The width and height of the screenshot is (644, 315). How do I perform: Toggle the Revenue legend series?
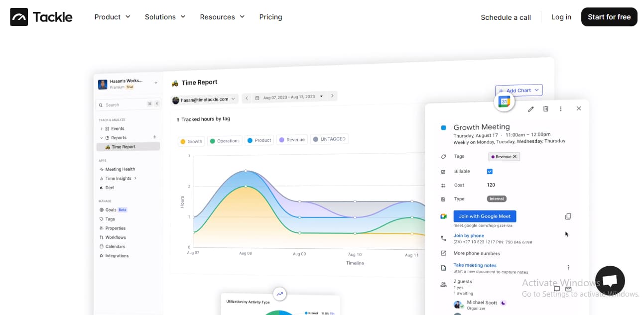point(292,140)
